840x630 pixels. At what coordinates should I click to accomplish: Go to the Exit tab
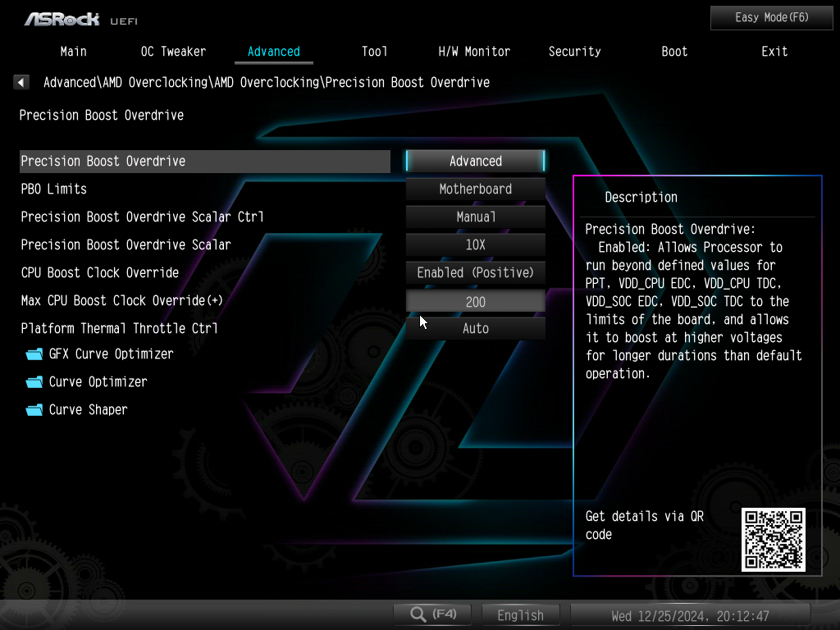pyautogui.click(x=774, y=52)
